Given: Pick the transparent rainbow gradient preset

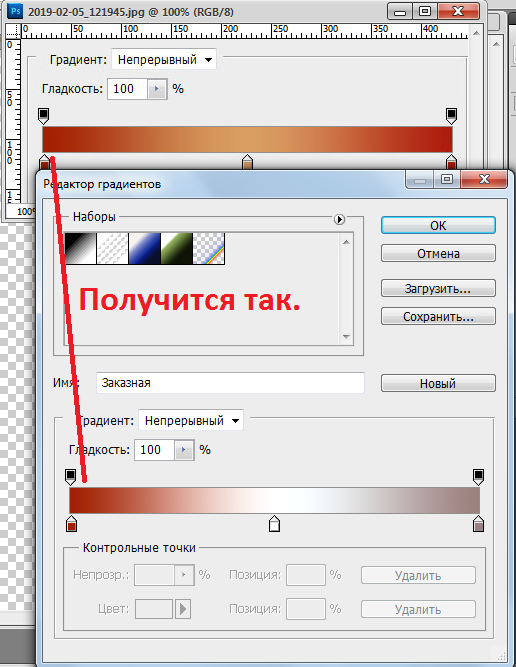Looking at the screenshot, I should tap(209, 248).
